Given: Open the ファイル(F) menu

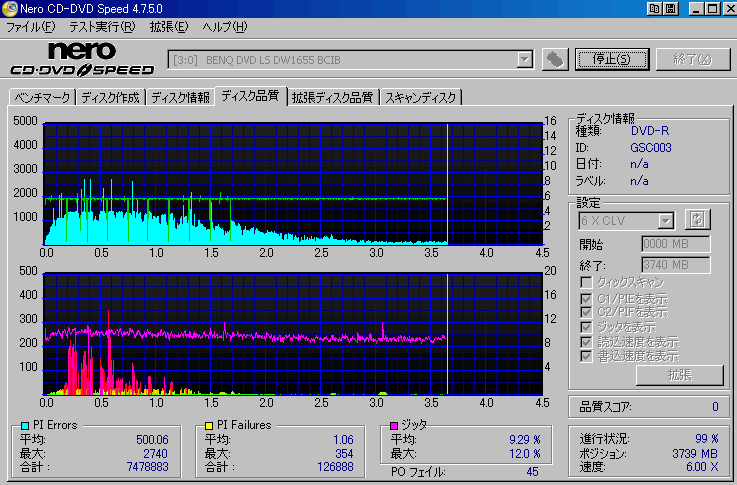Looking at the screenshot, I should coord(31,27).
